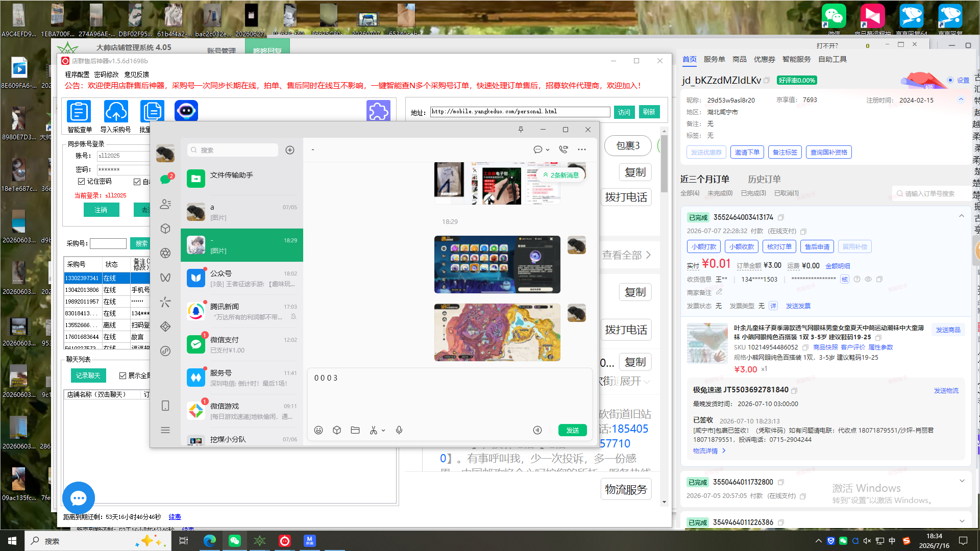Viewport: 980px width, 551px height.
Task: Copy order number 3552464003413174
Action: (781, 217)
